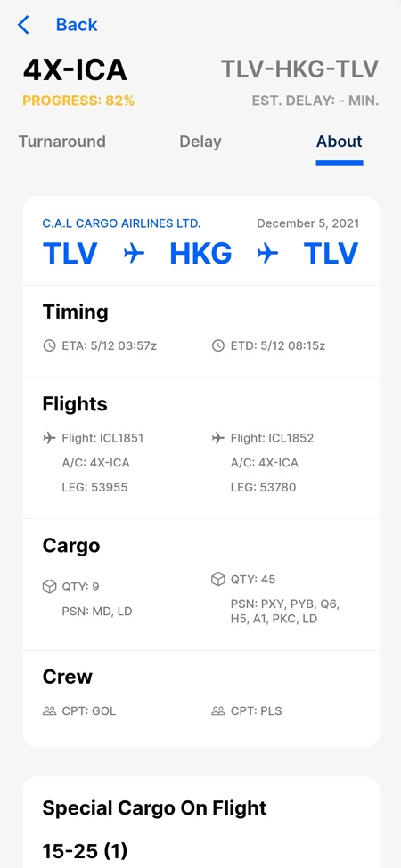Viewport: 401px width, 868px height.
Task: Click crew icon next to CPT: PLS
Action: pyautogui.click(x=218, y=711)
